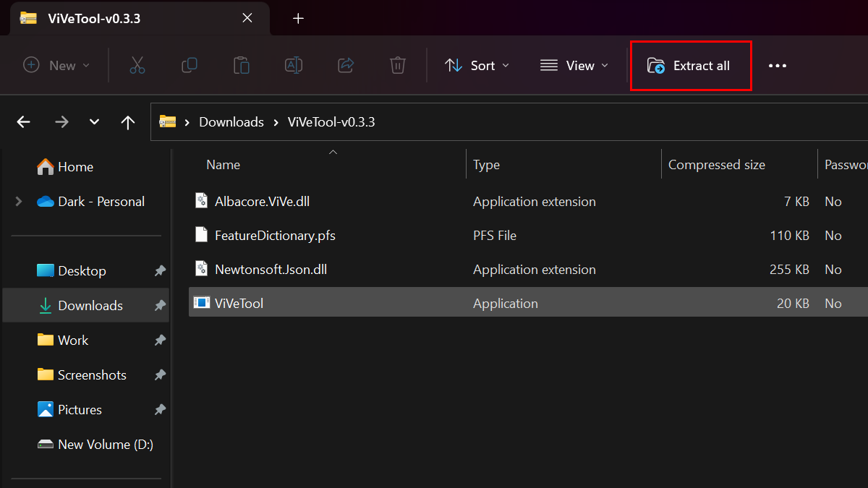Click the Paste clipboard icon
The image size is (868, 488).
(x=242, y=66)
